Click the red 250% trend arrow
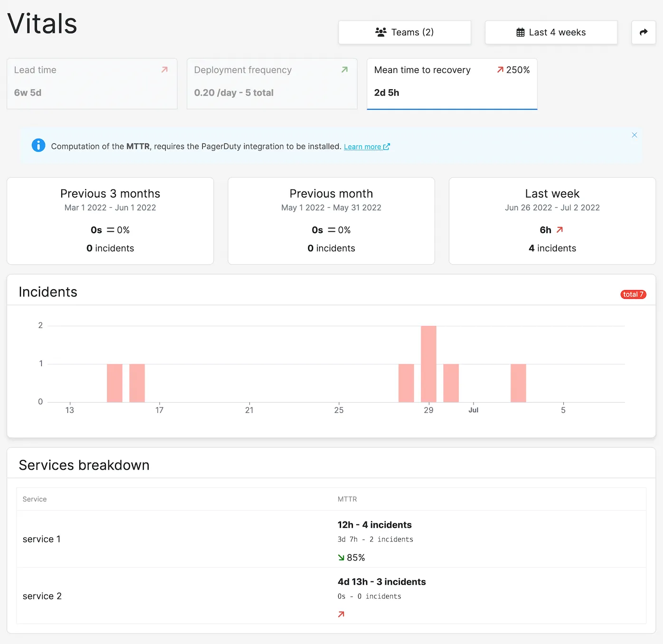 point(500,70)
